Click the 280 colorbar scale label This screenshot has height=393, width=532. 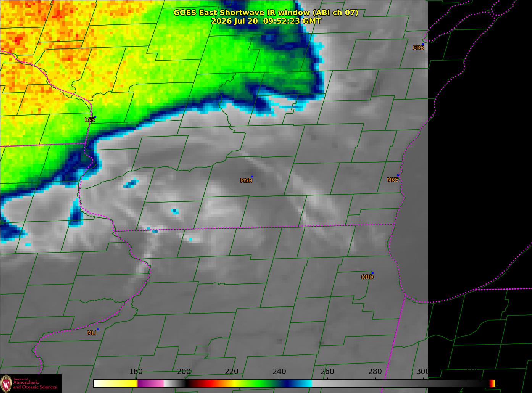375,372
